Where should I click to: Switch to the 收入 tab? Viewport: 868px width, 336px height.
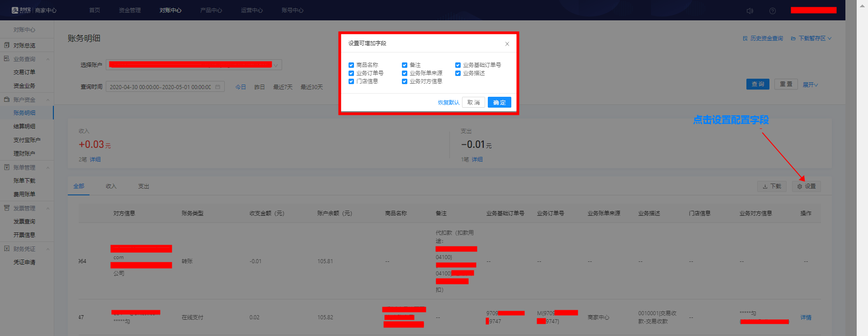(x=111, y=186)
